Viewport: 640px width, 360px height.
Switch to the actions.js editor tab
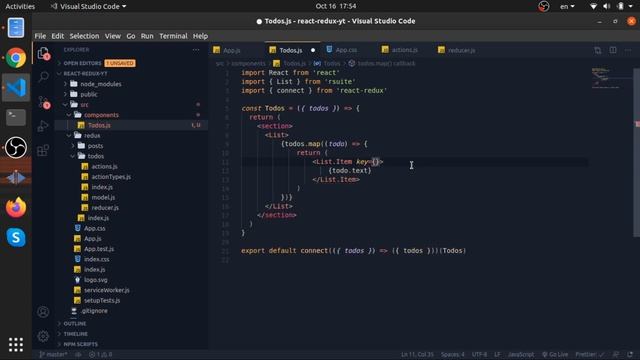pyautogui.click(x=404, y=50)
